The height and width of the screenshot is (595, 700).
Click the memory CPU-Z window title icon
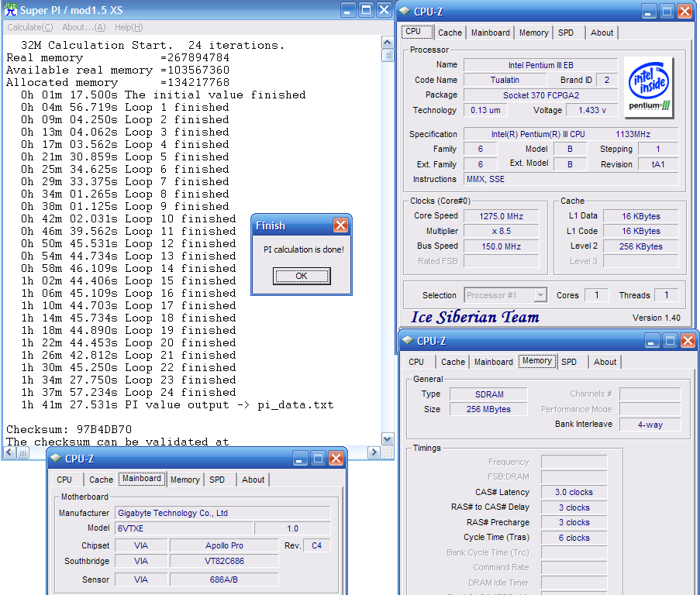[408, 340]
